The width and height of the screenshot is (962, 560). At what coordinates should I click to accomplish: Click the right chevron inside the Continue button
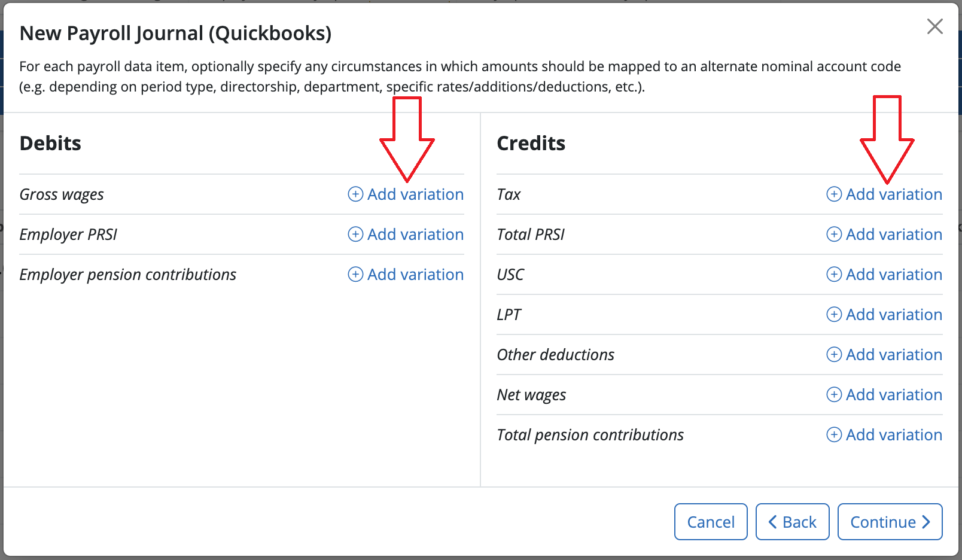[927, 521]
